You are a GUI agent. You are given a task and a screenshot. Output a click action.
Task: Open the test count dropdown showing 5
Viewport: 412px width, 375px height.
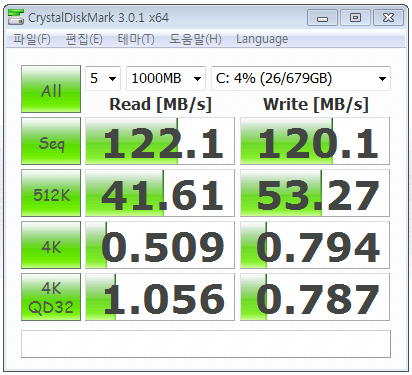tap(103, 79)
